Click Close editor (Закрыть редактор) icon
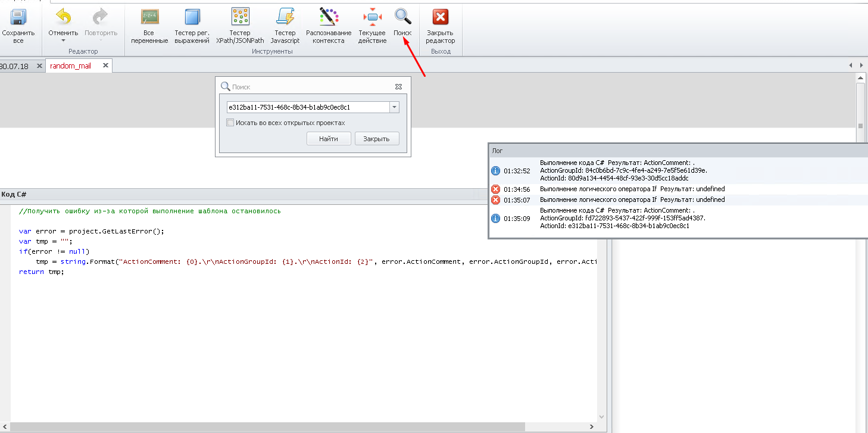 click(441, 16)
